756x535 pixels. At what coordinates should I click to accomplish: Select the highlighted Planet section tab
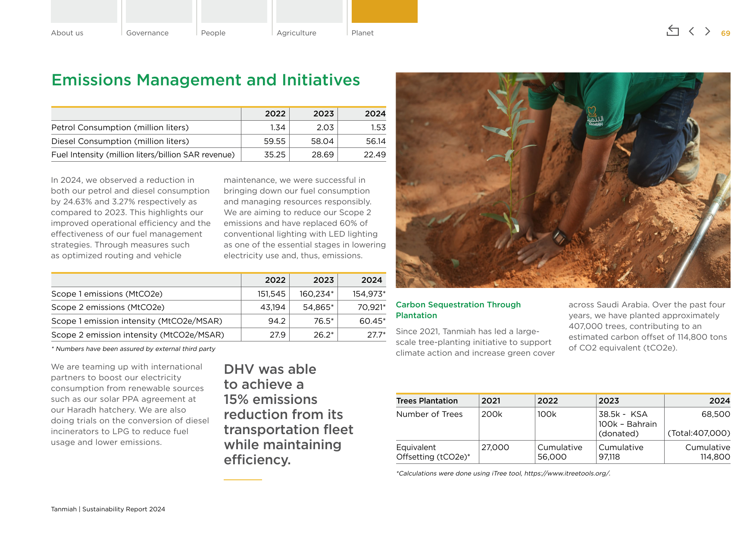[x=384, y=19]
